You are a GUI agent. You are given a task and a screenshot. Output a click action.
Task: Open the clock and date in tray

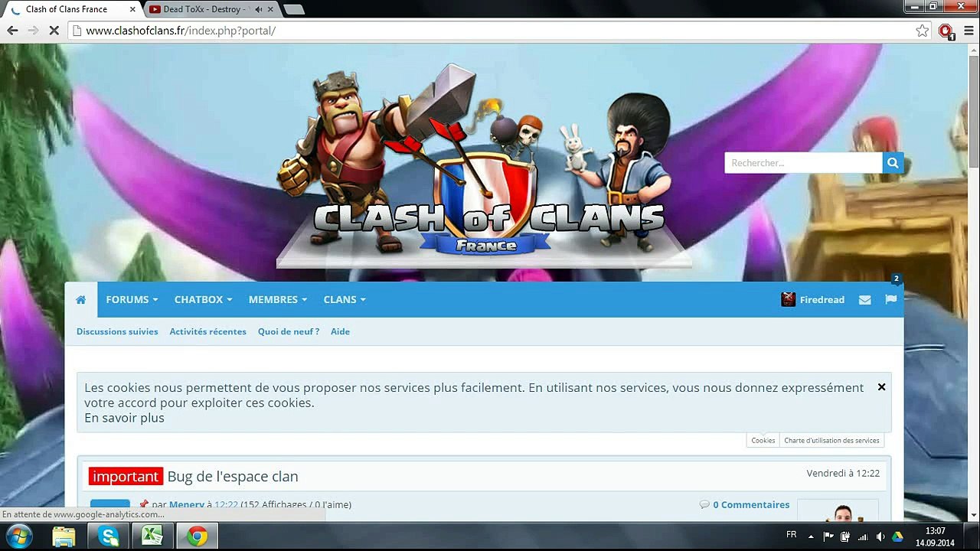(935, 536)
